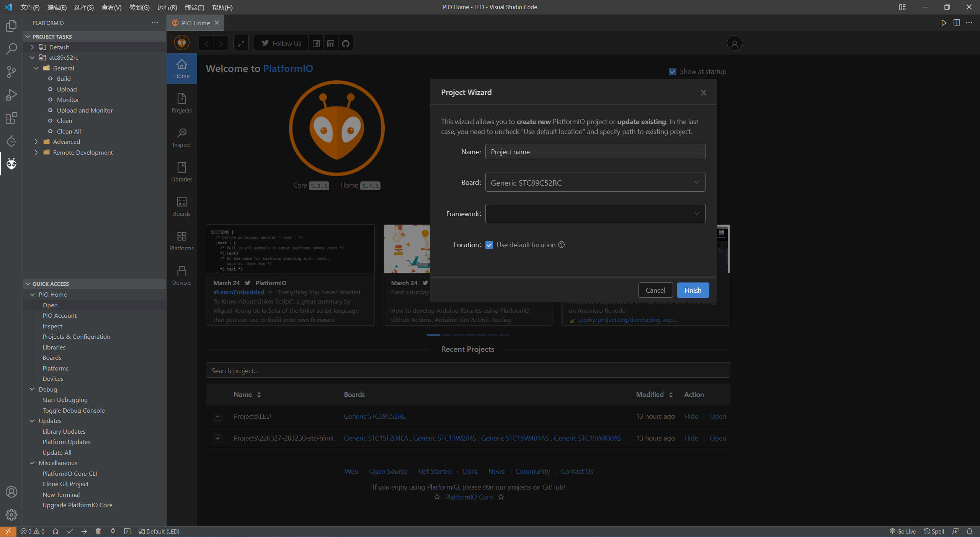Screen dimensions: 980x537
Task: Open the 帮助(H) menu
Action: pyautogui.click(x=222, y=7)
